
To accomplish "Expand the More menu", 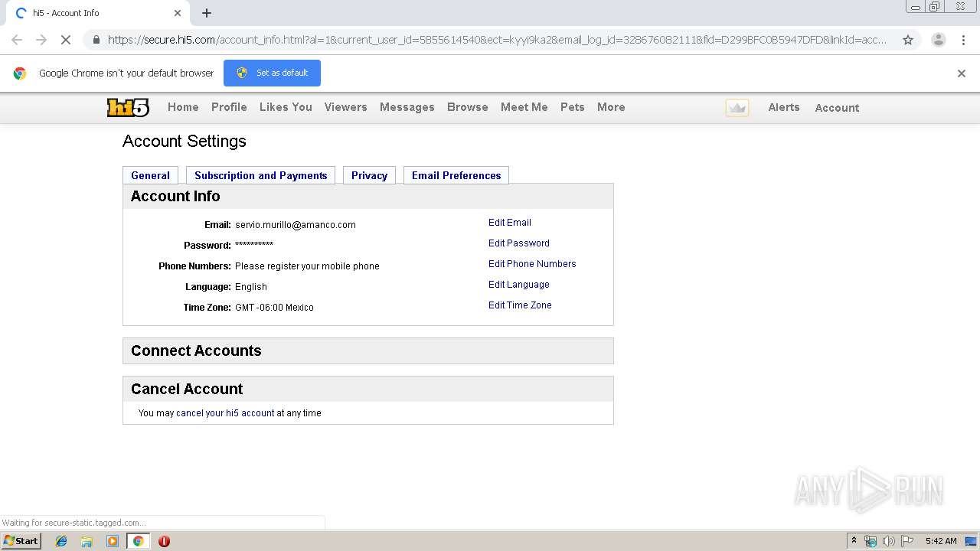I will pyautogui.click(x=611, y=107).
